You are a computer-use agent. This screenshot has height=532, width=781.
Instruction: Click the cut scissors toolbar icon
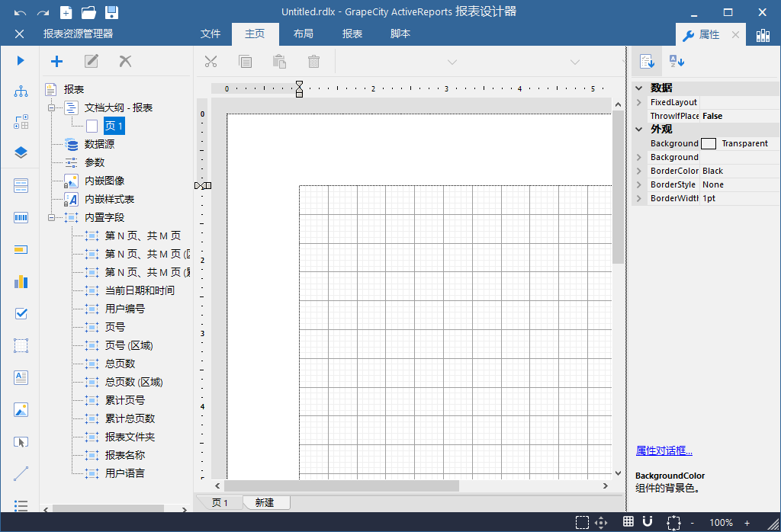(x=211, y=62)
